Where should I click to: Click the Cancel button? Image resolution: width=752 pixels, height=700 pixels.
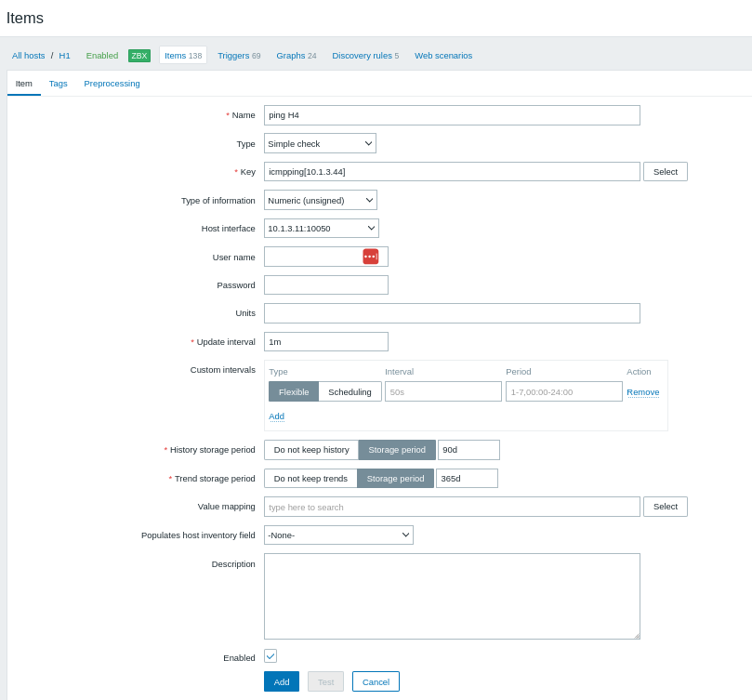point(376,681)
